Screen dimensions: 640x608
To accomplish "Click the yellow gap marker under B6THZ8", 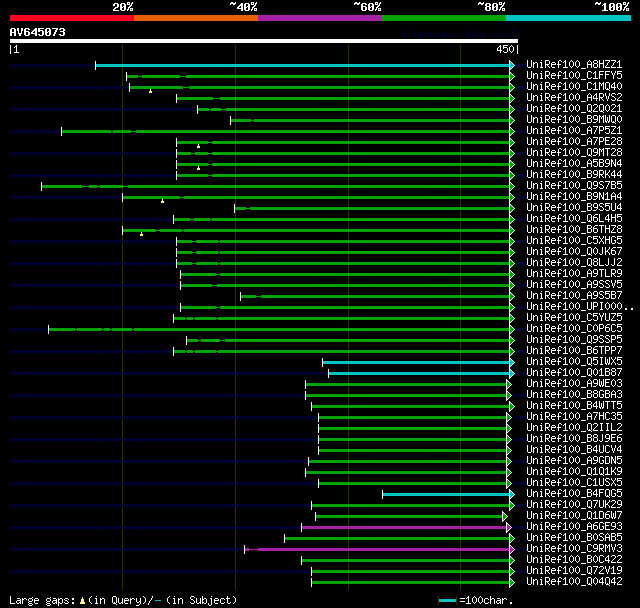I will click(142, 234).
